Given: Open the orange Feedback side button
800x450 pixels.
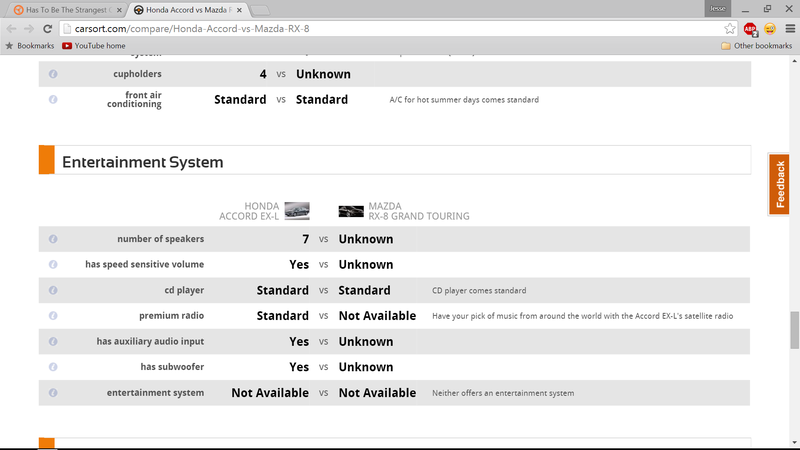Looking at the screenshot, I should [779, 184].
